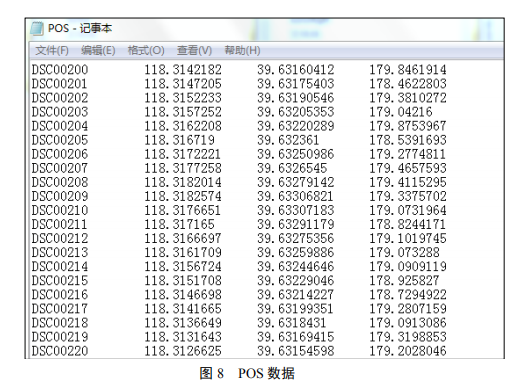Click the DSC00205 entry
Viewport: 517px width, 387px height.
click(x=60, y=140)
